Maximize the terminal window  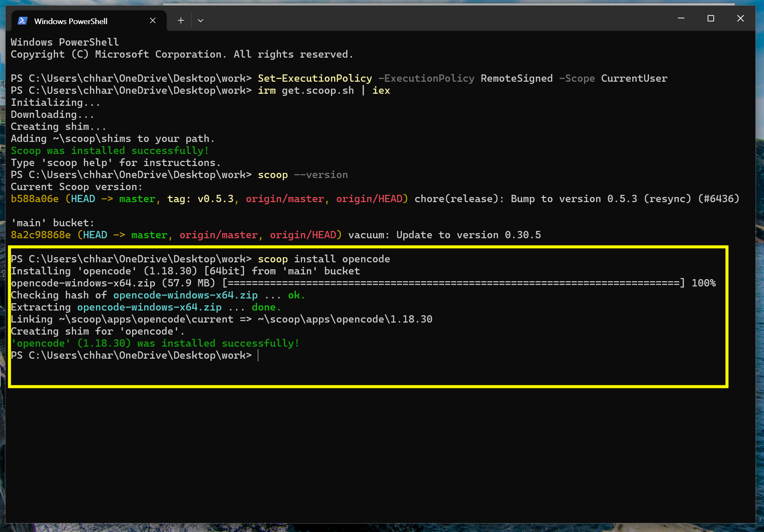711,18
